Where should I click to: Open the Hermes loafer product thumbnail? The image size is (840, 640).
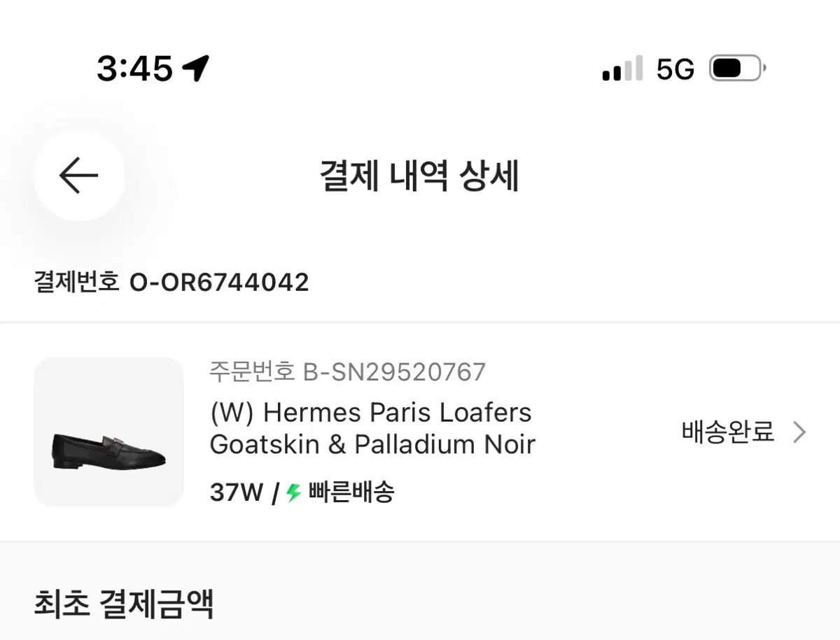(x=108, y=432)
